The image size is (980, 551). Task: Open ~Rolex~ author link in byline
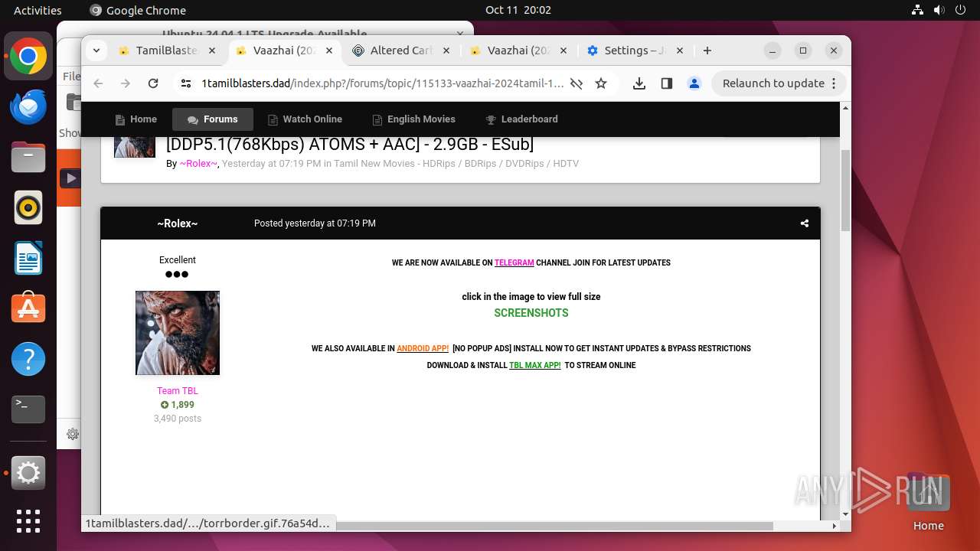pos(198,164)
